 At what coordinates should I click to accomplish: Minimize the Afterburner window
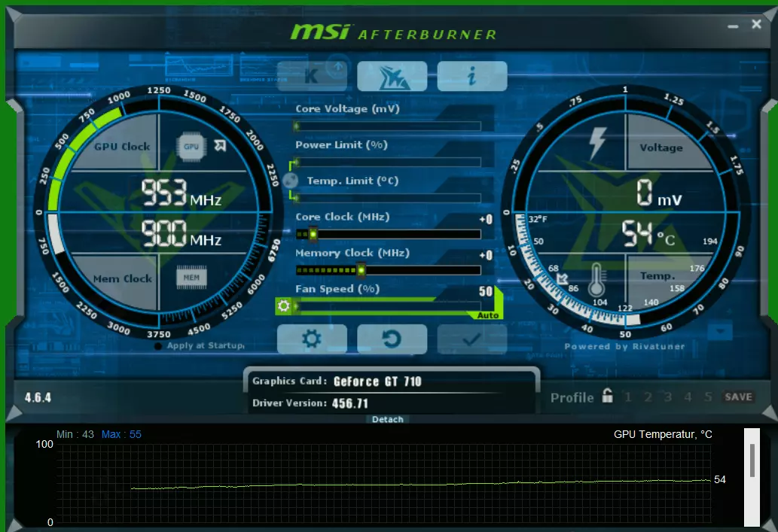pyautogui.click(x=733, y=26)
